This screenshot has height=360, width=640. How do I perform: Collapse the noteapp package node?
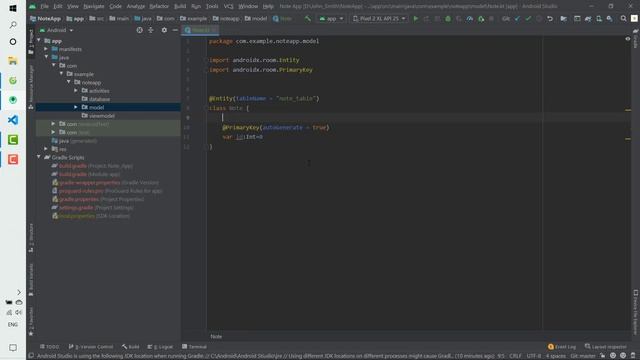tap(69, 82)
